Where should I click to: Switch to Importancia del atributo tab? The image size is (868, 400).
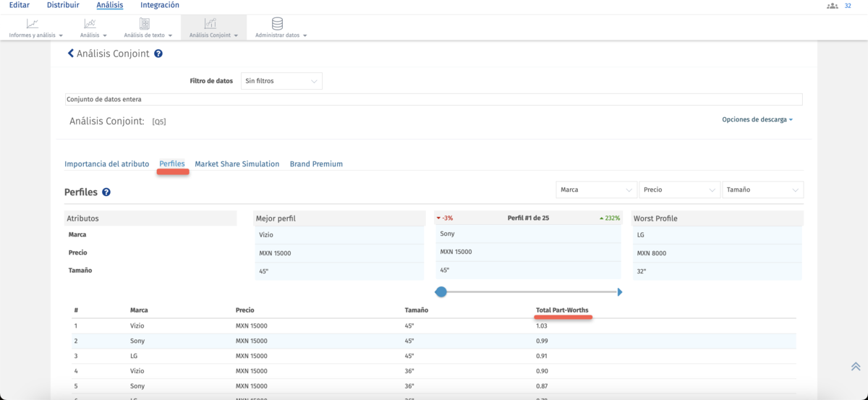pyautogui.click(x=106, y=164)
